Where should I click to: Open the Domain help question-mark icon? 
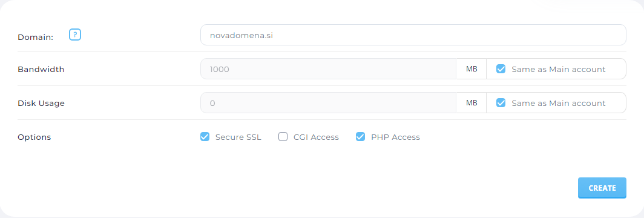(75, 35)
